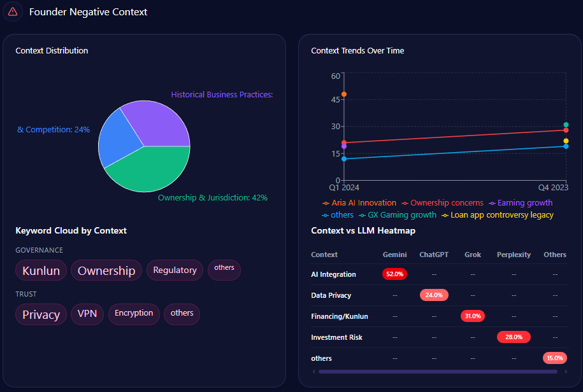Viewport: 583px width, 392px height.
Task: Toggle Aria AI Innovation legend series
Action: coord(359,203)
